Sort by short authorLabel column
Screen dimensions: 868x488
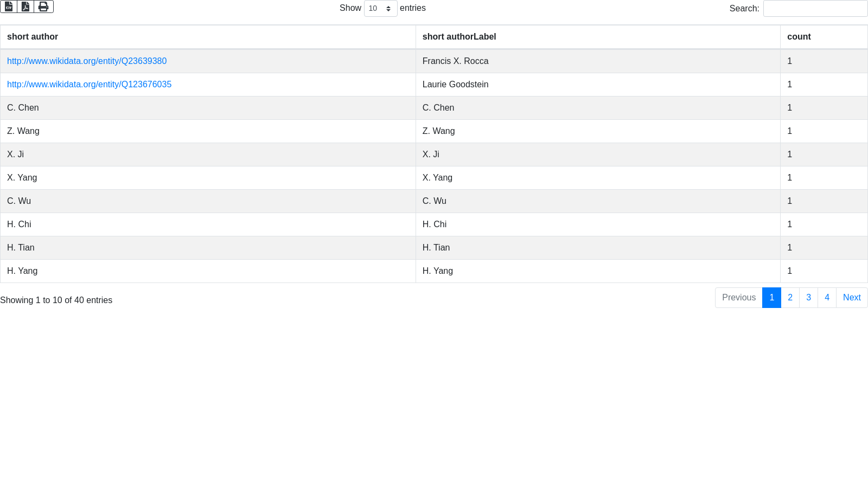click(x=459, y=37)
